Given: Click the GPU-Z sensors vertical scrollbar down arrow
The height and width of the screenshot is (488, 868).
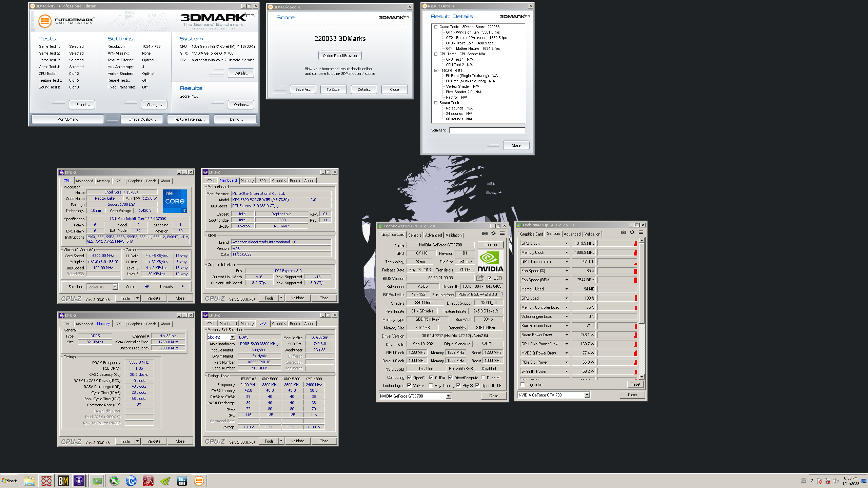Looking at the screenshot, I should [642, 377].
